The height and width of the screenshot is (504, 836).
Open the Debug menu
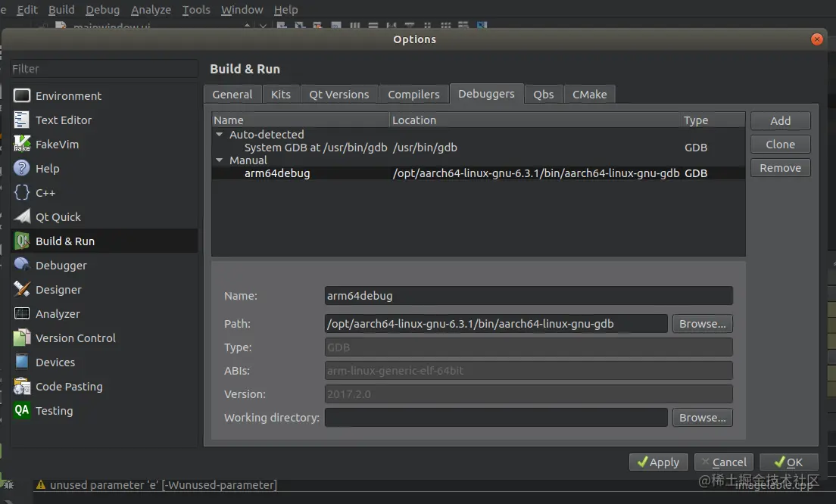coord(103,10)
